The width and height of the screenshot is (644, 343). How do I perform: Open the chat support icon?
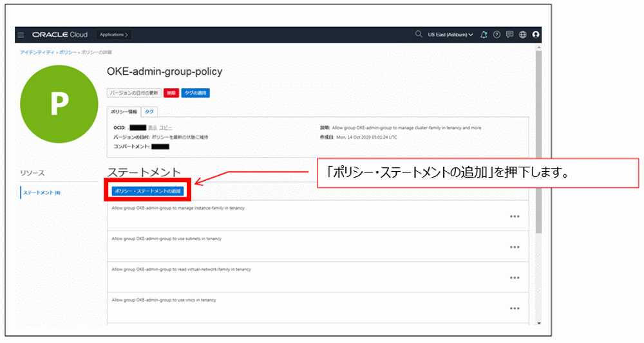pyautogui.click(x=509, y=35)
